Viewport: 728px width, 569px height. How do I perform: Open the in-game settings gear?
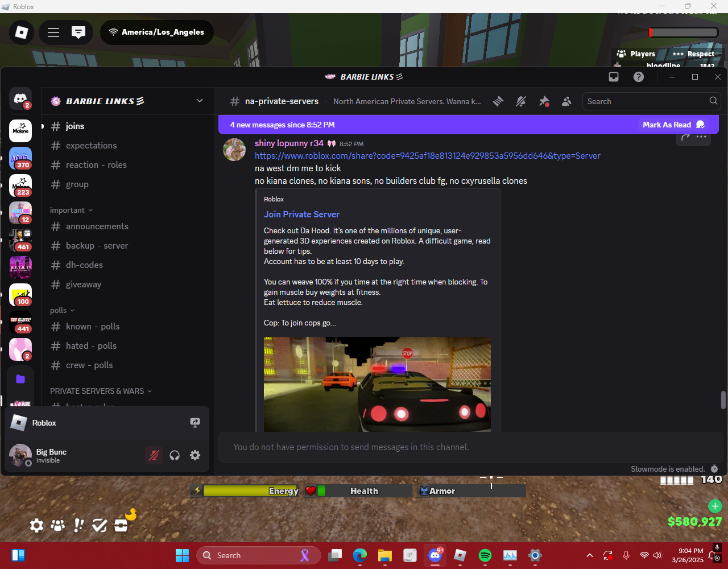(36, 525)
